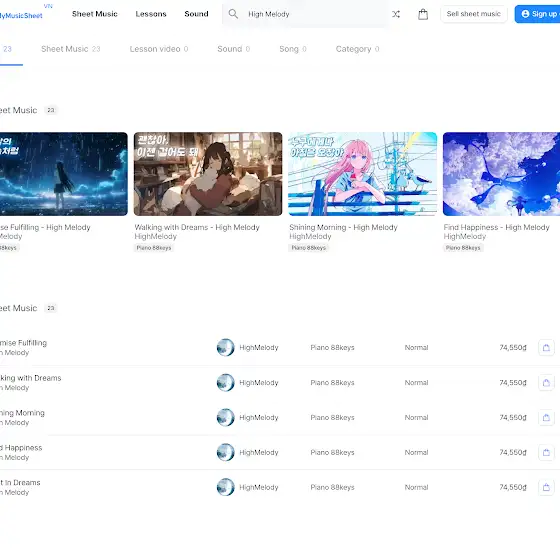The width and height of the screenshot is (560, 560).
Task: Click Shining Morning - High Melody title
Action: pyautogui.click(x=343, y=227)
